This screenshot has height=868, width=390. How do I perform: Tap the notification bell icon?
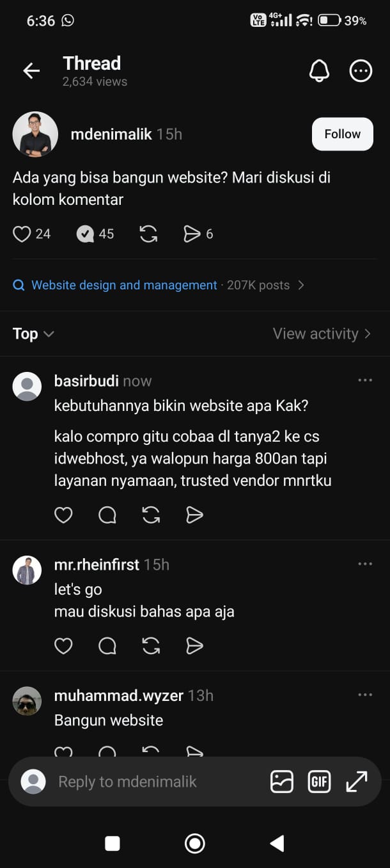point(319,71)
